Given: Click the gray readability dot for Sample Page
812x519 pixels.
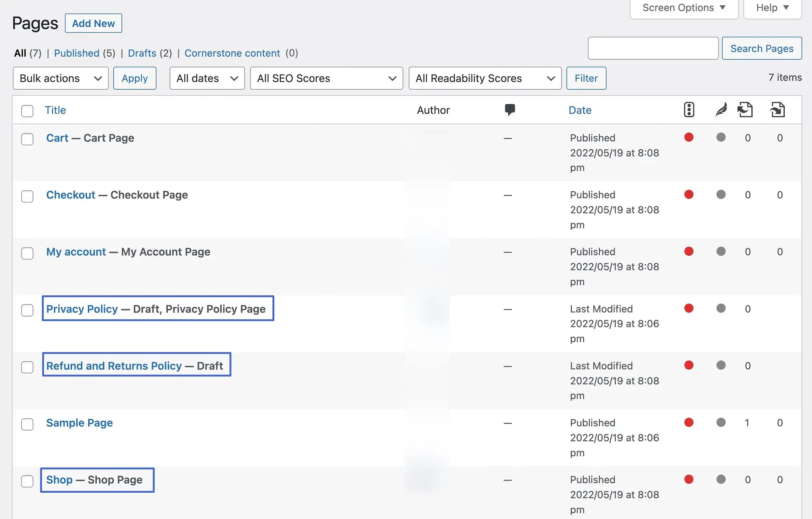Looking at the screenshot, I should tap(721, 422).
